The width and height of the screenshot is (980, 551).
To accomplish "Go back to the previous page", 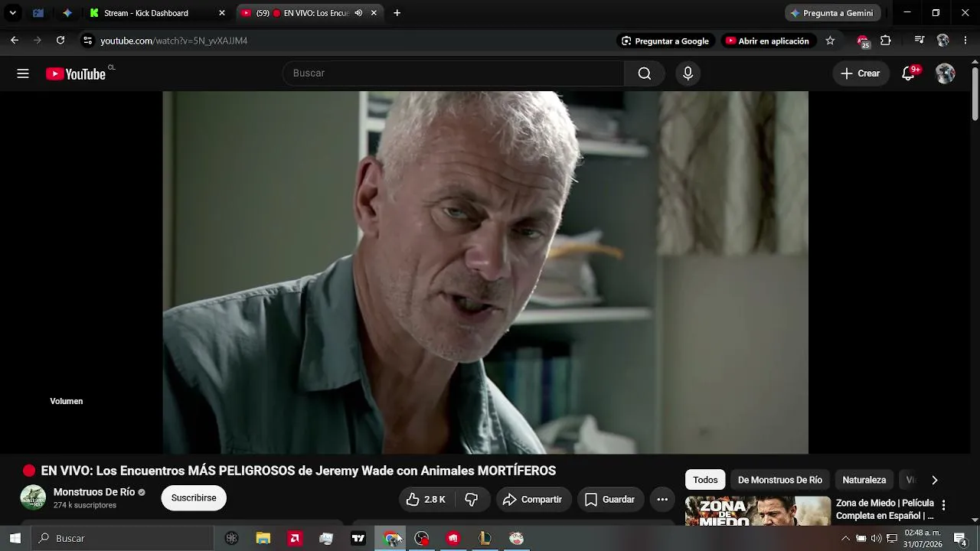I will tap(15, 41).
